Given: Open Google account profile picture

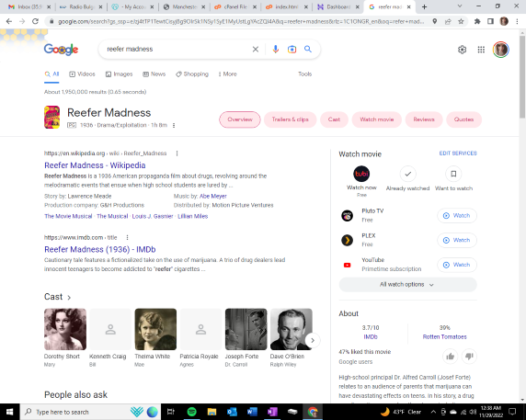Looking at the screenshot, I should (501, 50).
